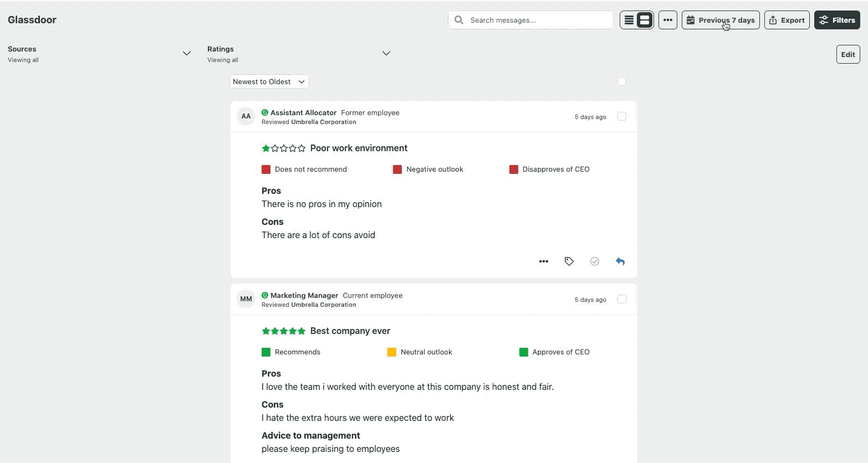Reply to the Assistant Allocator review
This screenshot has width=868, height=463.
coord(620,261)
